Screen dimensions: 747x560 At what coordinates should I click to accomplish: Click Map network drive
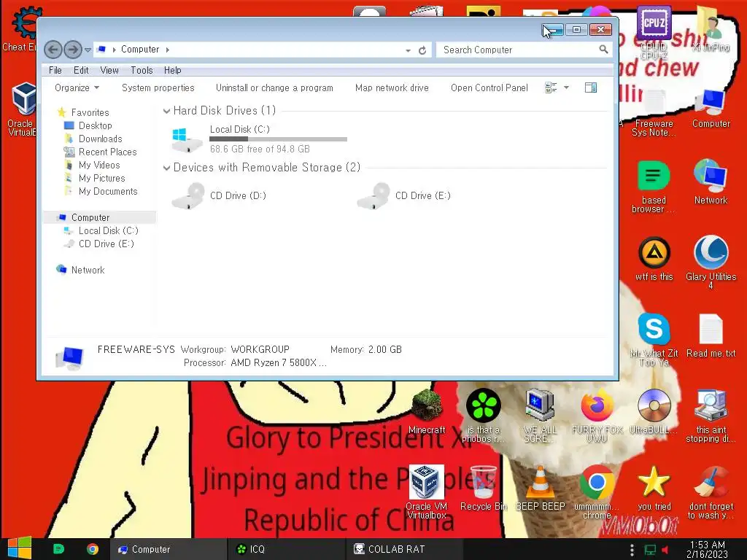(392, 87)
